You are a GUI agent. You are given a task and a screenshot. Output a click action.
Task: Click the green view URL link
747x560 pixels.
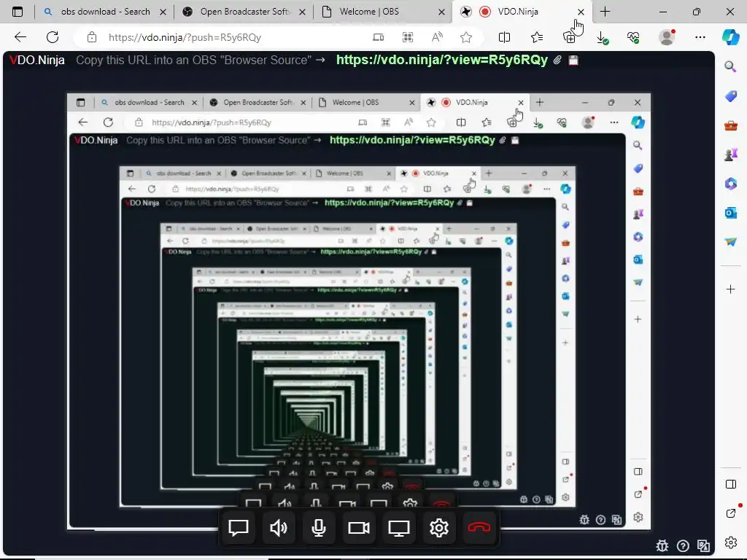coord(441,60)
